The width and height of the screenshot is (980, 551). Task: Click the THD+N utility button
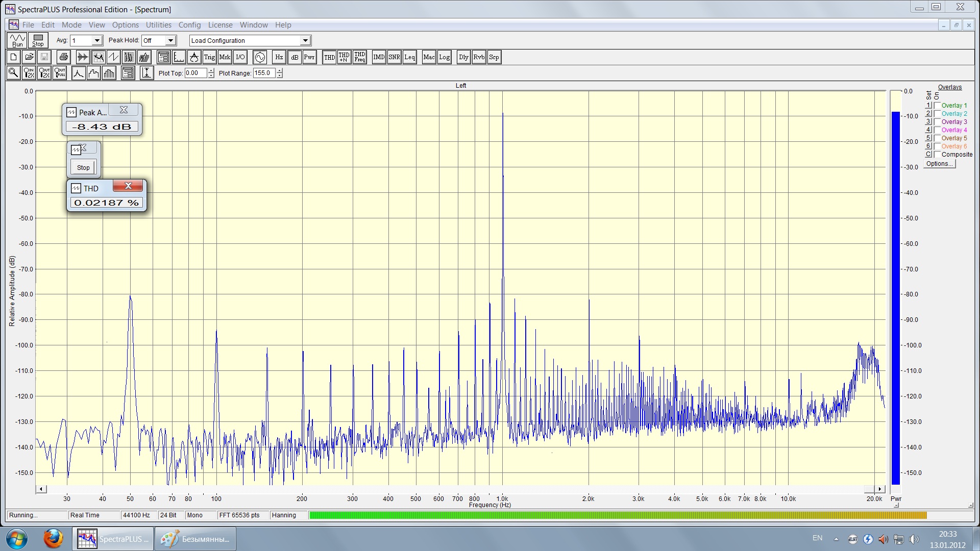pyautogui.click(x=344, y=57)
